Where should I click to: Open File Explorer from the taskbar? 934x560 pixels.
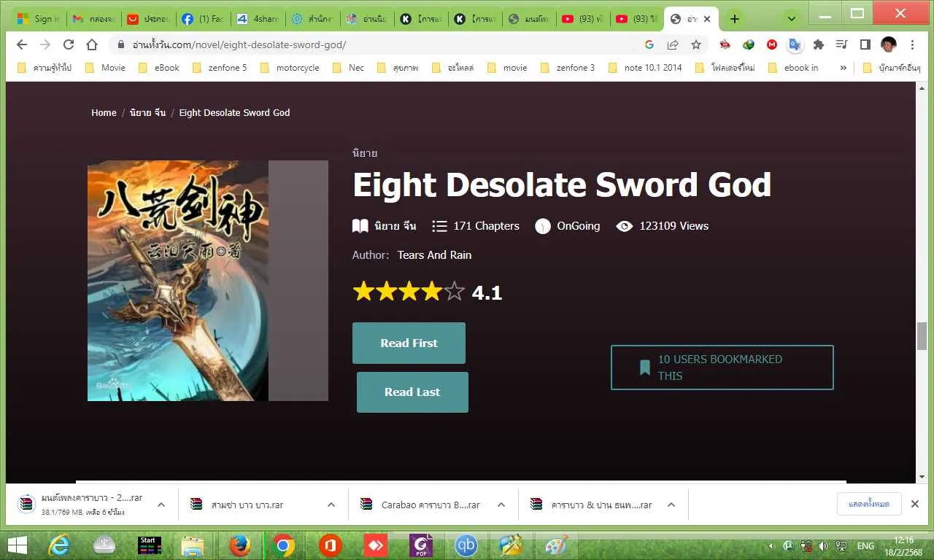point(193,545)
